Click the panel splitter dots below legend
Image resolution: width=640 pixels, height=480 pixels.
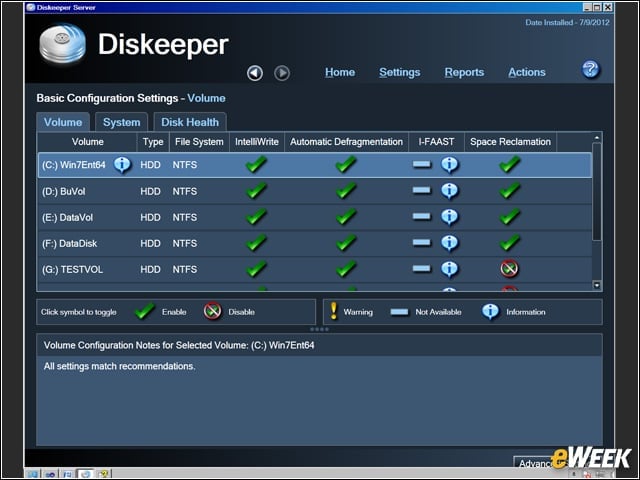point(319,329)
